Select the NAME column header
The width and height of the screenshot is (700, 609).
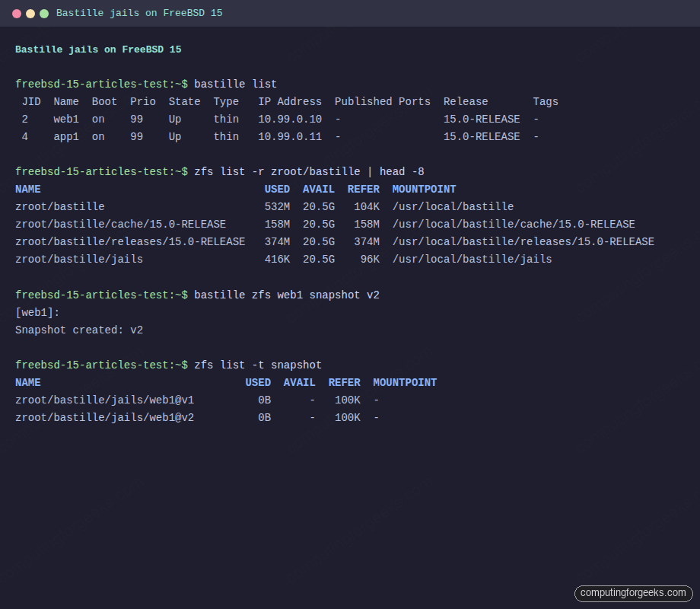[27, 189]
